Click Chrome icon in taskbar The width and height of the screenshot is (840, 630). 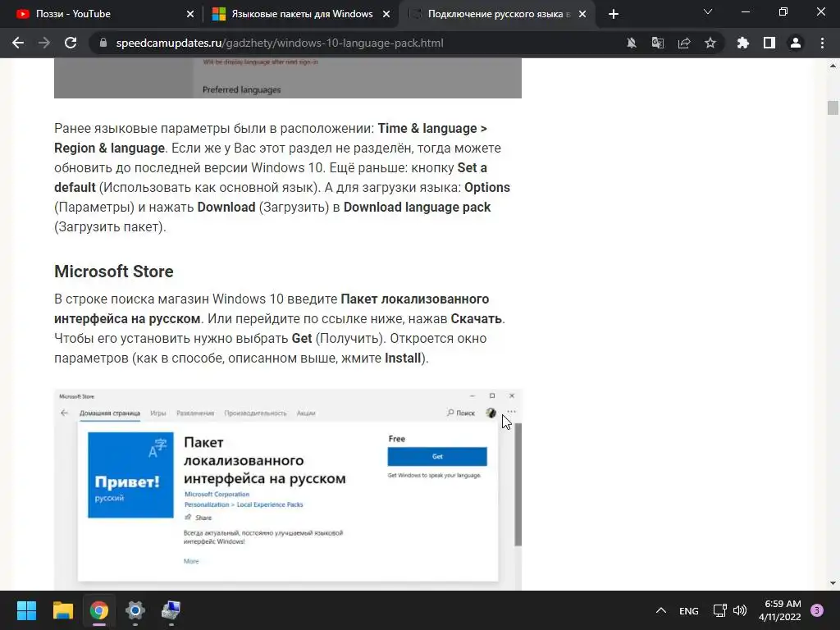tap(99, 610)
